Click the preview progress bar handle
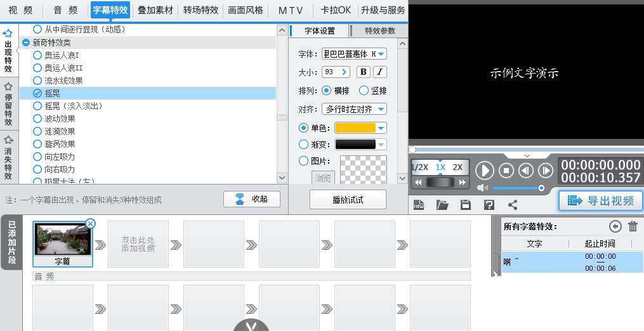Viewport: 644px width, 331px height. point(412,150)
